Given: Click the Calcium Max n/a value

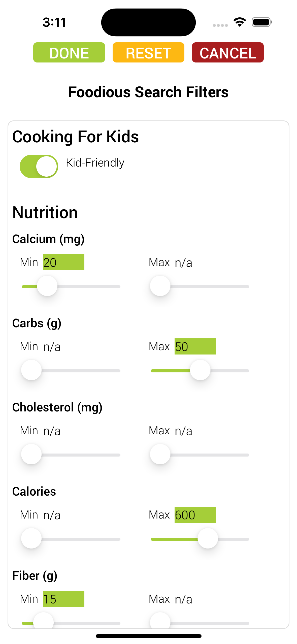Looking at the screenshot, I should pyautogui.click(x=184, y=263).
